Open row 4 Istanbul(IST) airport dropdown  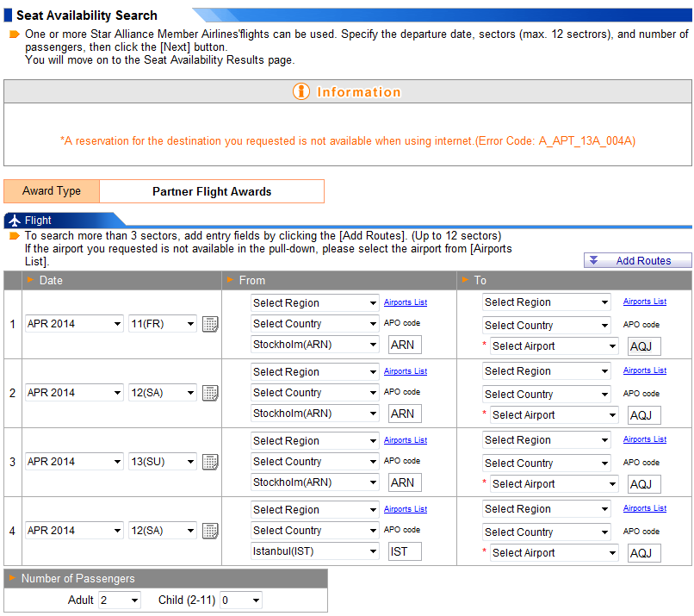click(x=314, y=551)
